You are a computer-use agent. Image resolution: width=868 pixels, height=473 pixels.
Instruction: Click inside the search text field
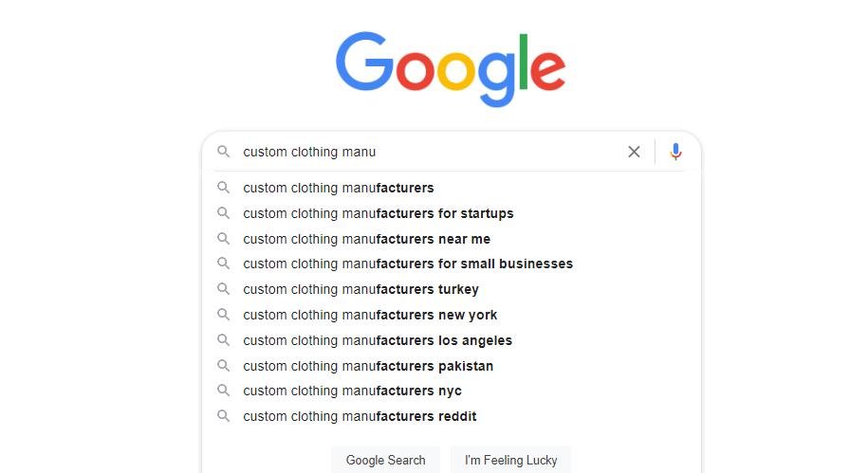click(427, 152)
